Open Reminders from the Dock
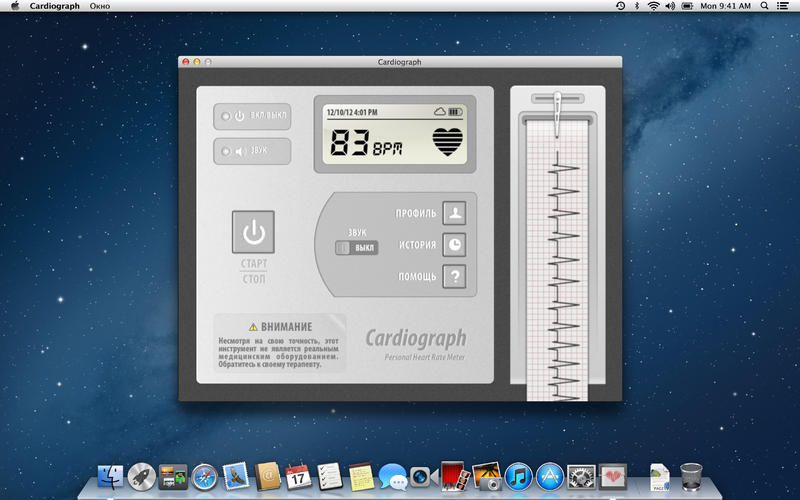The image size is (800, 500). pyautogui.click(x=330, y=477)
